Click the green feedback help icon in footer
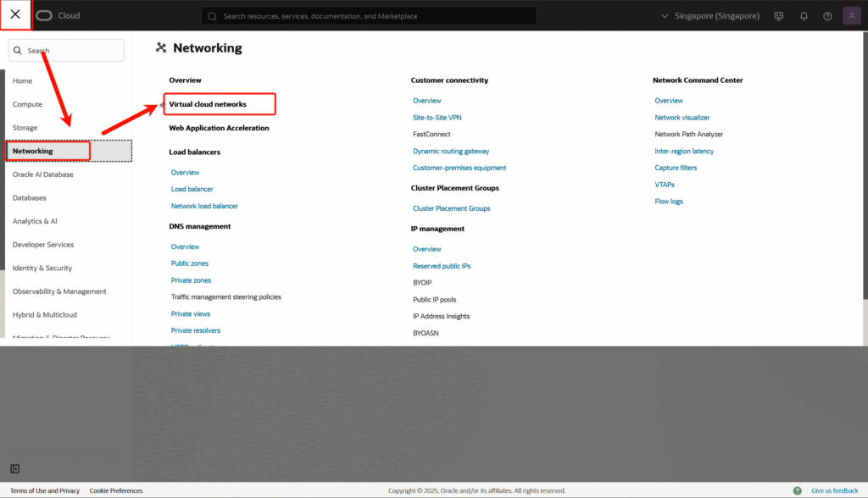This screenshot has width=868, height=498. tap(797, 490)
